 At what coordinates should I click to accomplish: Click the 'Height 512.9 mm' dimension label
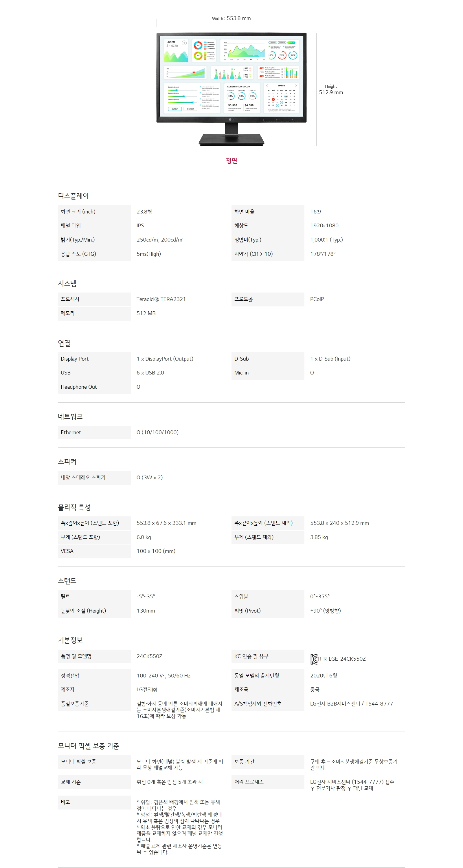(x=331, y=89)
